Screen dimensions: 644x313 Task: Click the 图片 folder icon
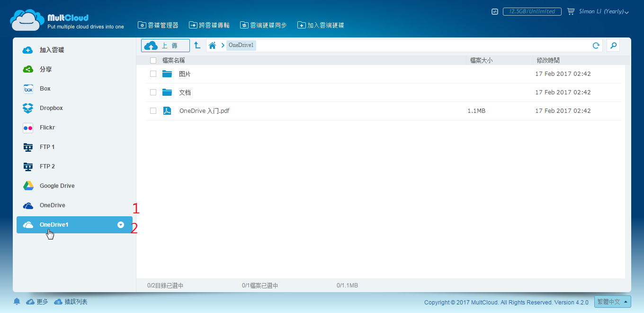[167, 74]
